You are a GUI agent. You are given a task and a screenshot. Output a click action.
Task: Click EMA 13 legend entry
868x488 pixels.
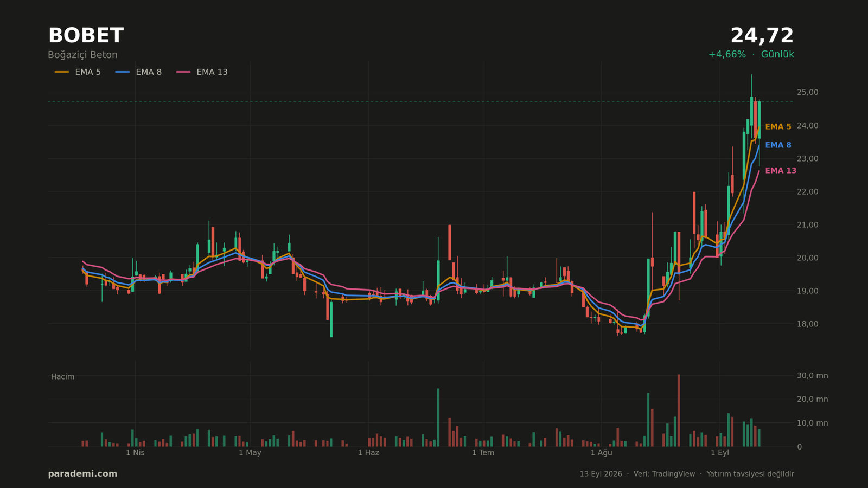[x=202, y=72]
